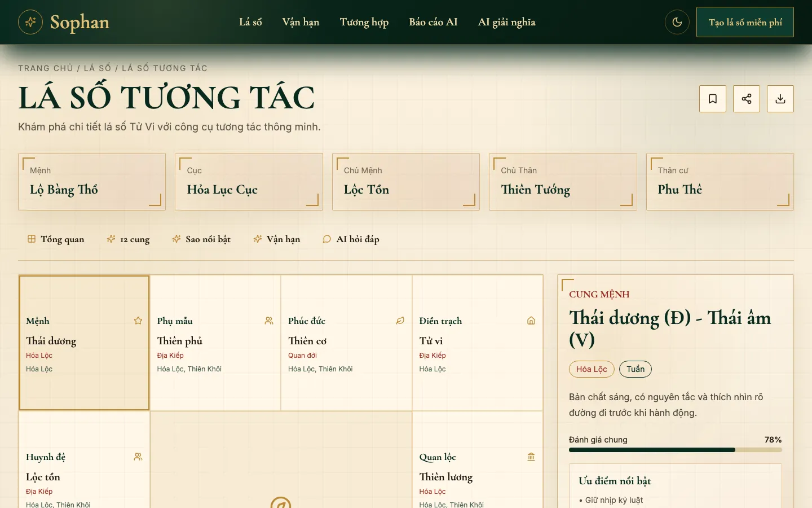
Task: Switch to the AI hỏi đáp tab
Action: [x=351, y=239]
